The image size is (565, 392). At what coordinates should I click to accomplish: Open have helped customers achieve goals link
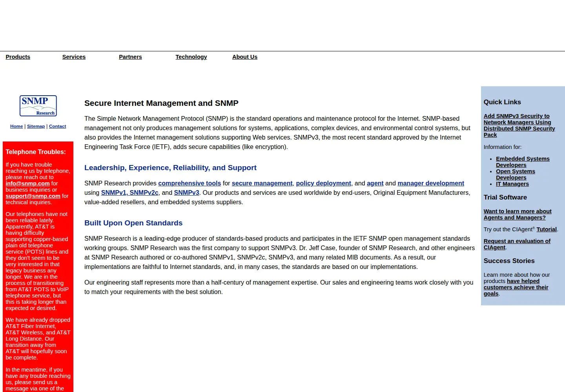[x=516, y=287]
